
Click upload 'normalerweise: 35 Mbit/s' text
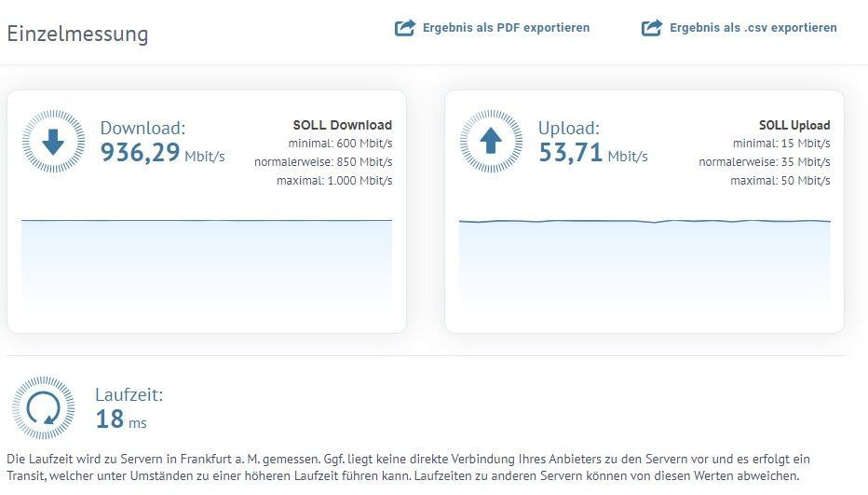[x=765, y=161]
